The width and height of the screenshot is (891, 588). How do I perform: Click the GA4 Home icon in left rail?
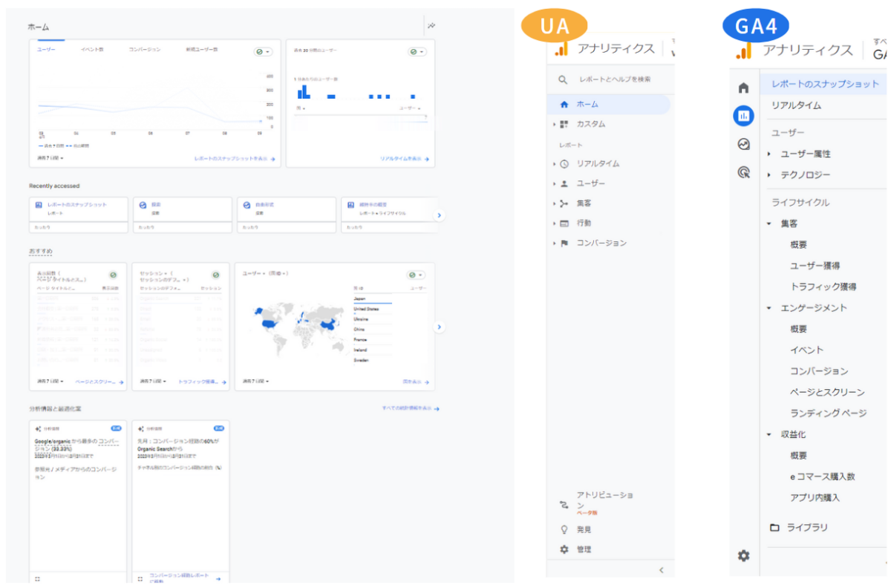pyautogui.click(x=743, y=88)
